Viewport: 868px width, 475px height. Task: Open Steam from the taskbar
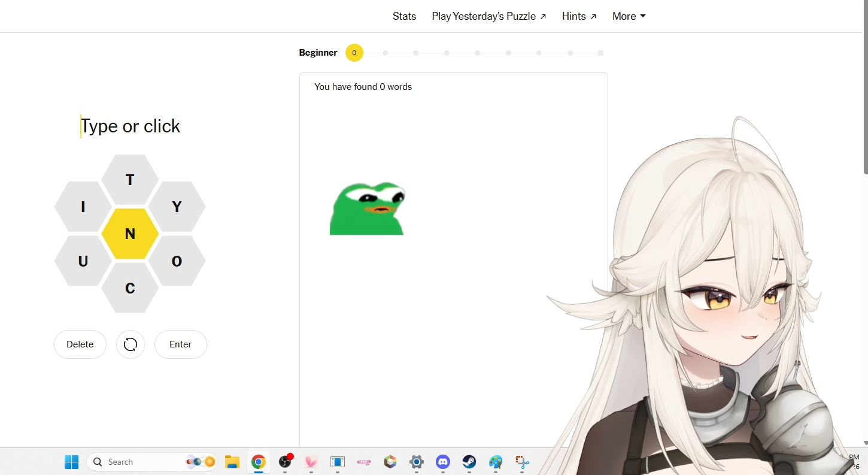[469, 462]
